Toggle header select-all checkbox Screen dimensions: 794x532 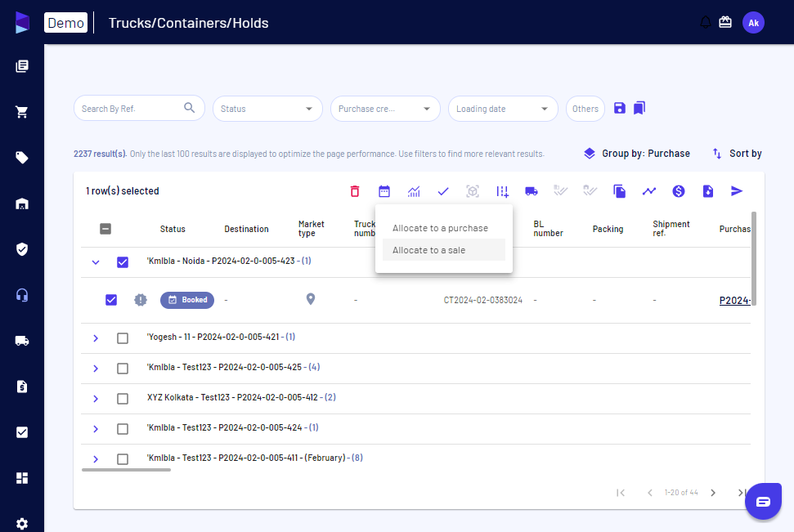click(x=105, y=229)
